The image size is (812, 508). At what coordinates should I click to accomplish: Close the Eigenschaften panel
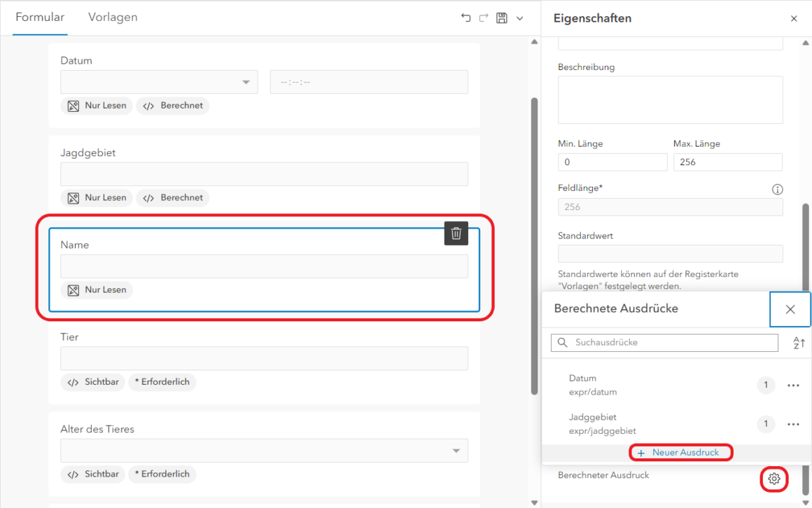(x=794, y=19)
